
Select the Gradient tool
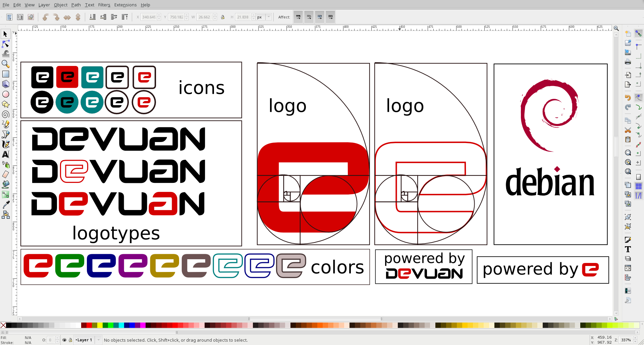(x=5, y=195)
